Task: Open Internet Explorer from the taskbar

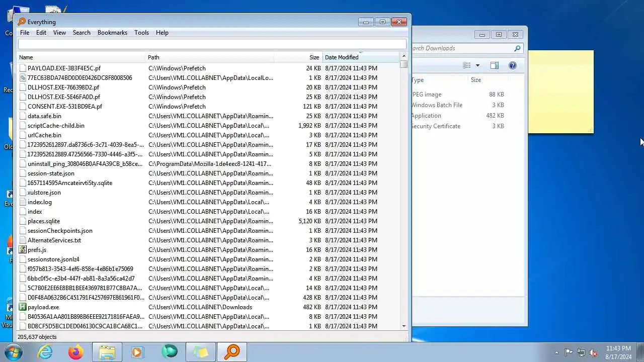Action: click(x=45, y=352)
